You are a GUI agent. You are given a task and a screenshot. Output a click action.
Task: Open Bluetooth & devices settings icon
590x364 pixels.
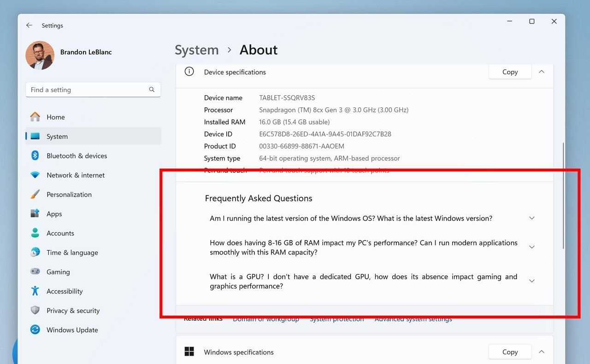click(35, 156)
